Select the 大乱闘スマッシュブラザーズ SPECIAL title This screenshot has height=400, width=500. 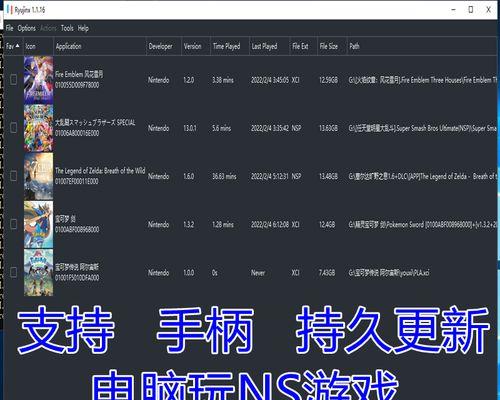pos(95,122)
